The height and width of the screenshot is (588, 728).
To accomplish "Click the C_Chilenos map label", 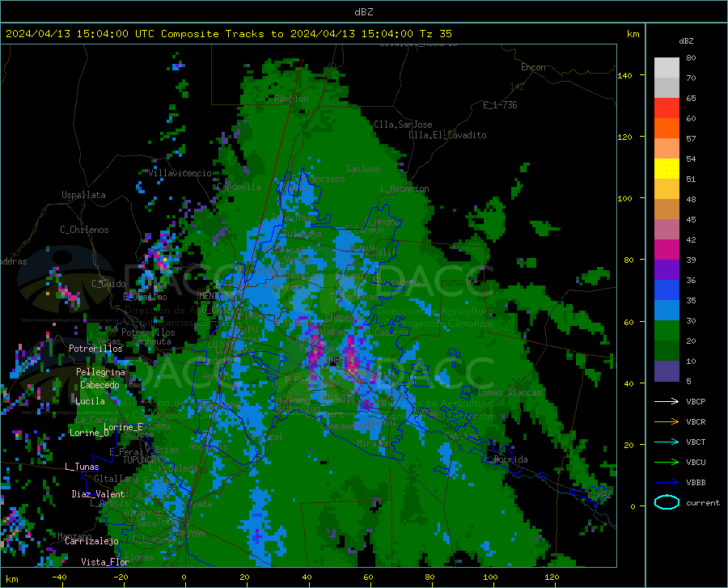I will click(x=84, y=230).
